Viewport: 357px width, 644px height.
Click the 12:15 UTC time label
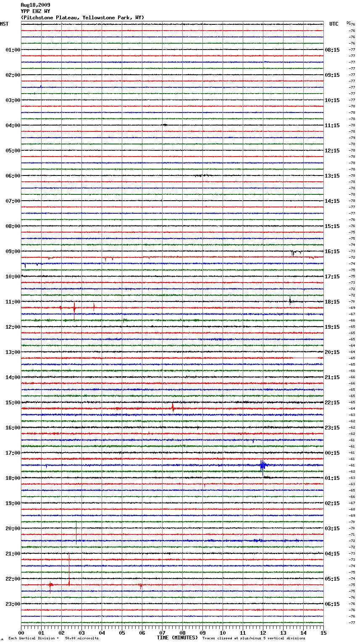(332, 151)
